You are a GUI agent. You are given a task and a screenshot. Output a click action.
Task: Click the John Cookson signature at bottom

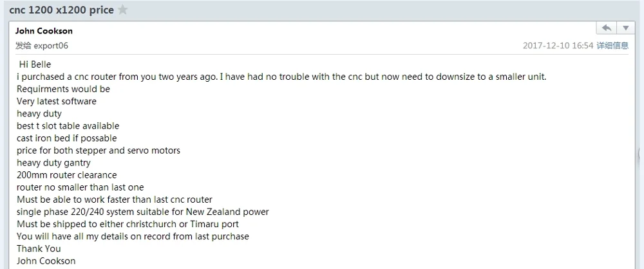coord(46,261)
